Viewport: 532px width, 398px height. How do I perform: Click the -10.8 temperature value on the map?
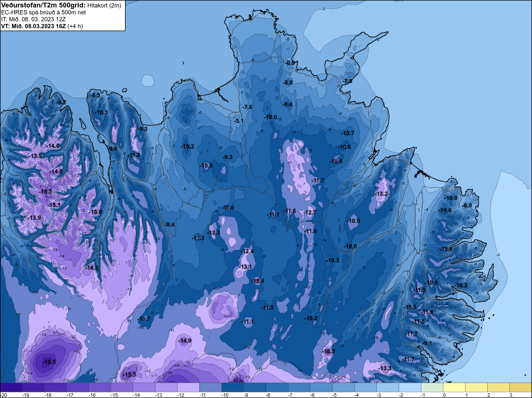[x=336, y=162]
